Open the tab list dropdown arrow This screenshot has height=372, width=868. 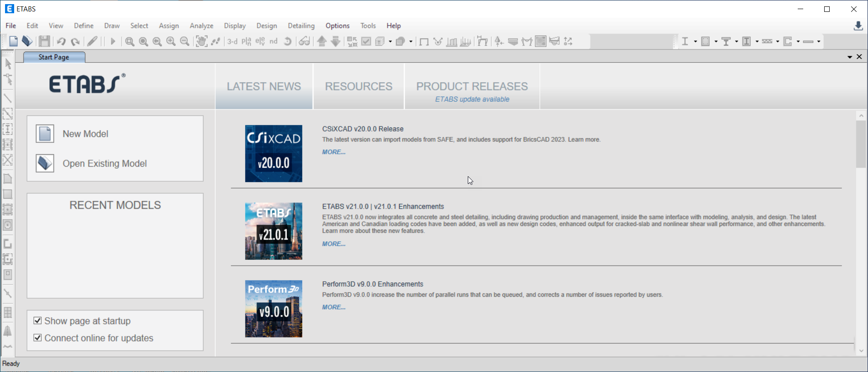[850, 57]
